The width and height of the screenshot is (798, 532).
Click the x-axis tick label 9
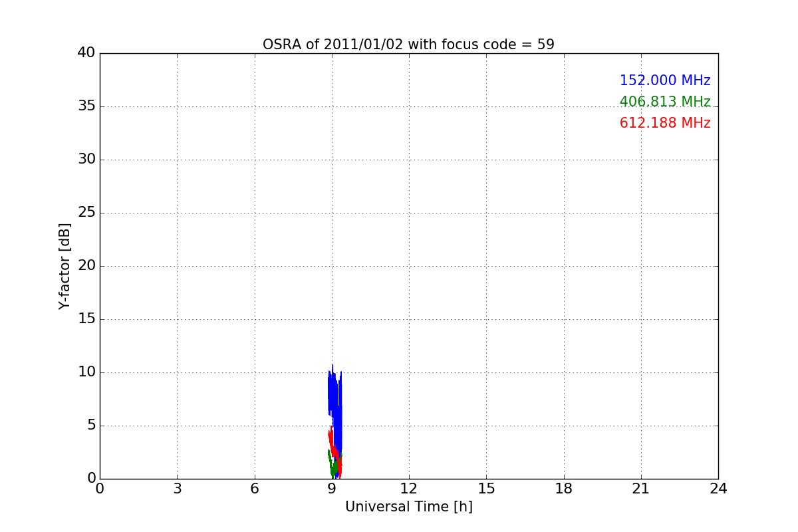pyautogui.click(x=332, y=489)
